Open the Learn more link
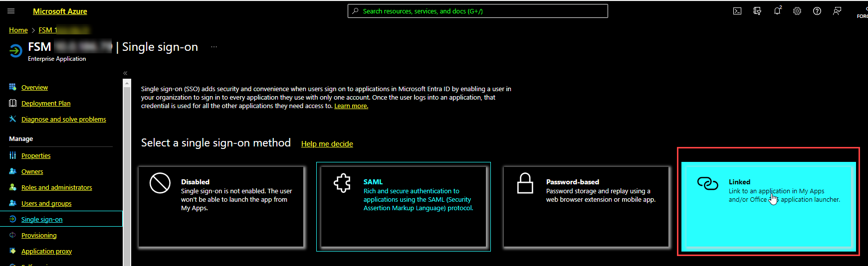The height and width of the screenshot is (266, 868). tap(351, 106)
